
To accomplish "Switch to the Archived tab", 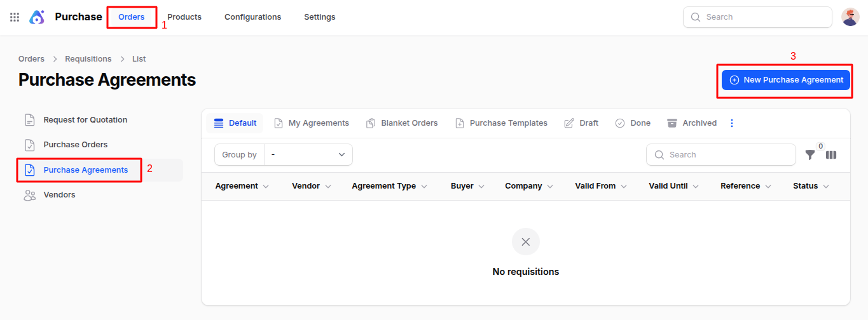I will pyautogui.click(x=692, y=123).
